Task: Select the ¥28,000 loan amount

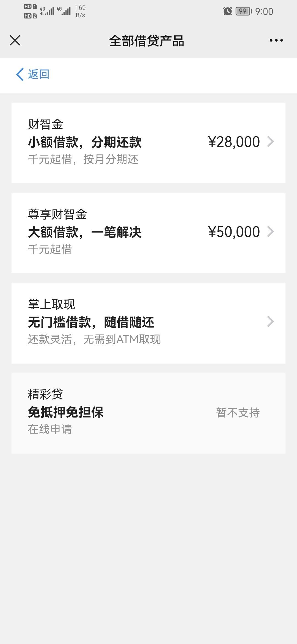Action: click(234, 142)
